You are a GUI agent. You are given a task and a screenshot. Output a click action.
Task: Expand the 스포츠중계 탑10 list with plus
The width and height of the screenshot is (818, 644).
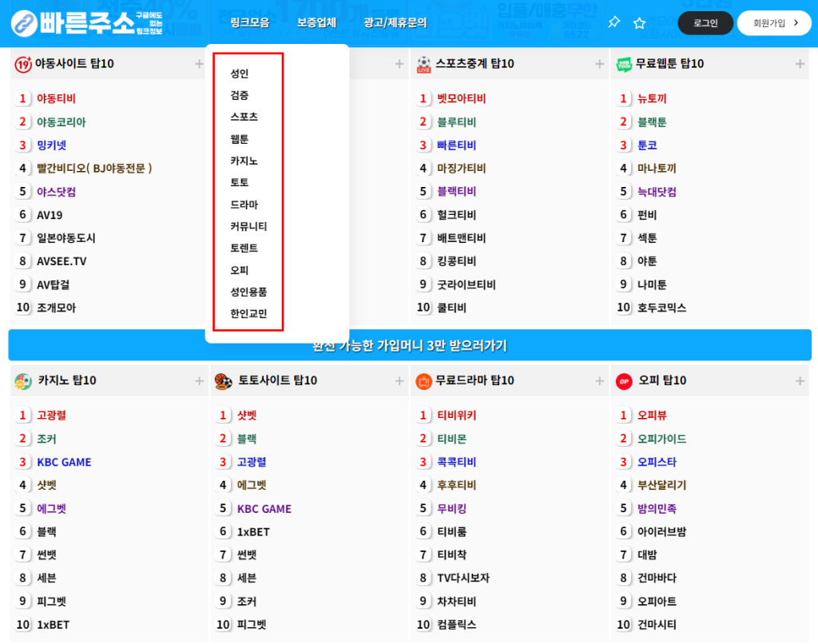pos(599,64)
